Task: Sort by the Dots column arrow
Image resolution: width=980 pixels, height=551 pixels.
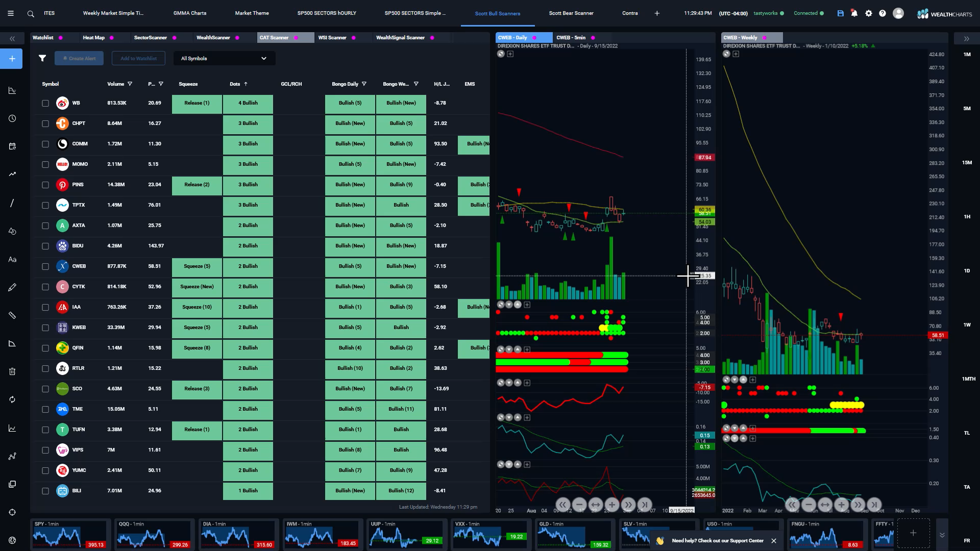Action: point(246,84)
